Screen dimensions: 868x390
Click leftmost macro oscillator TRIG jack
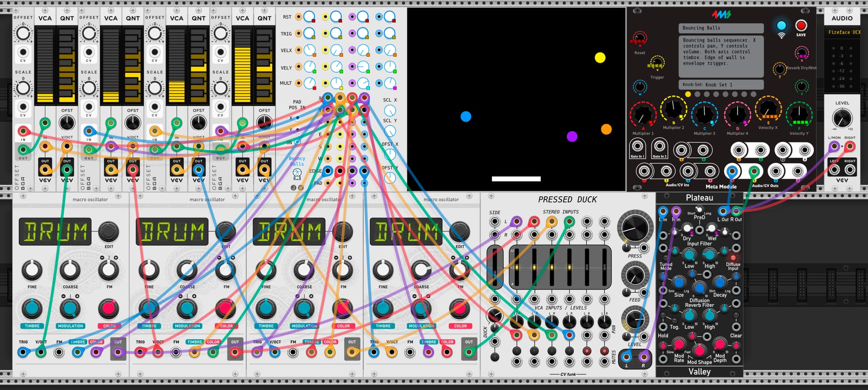pyautogui.click(x=23, y=352)
